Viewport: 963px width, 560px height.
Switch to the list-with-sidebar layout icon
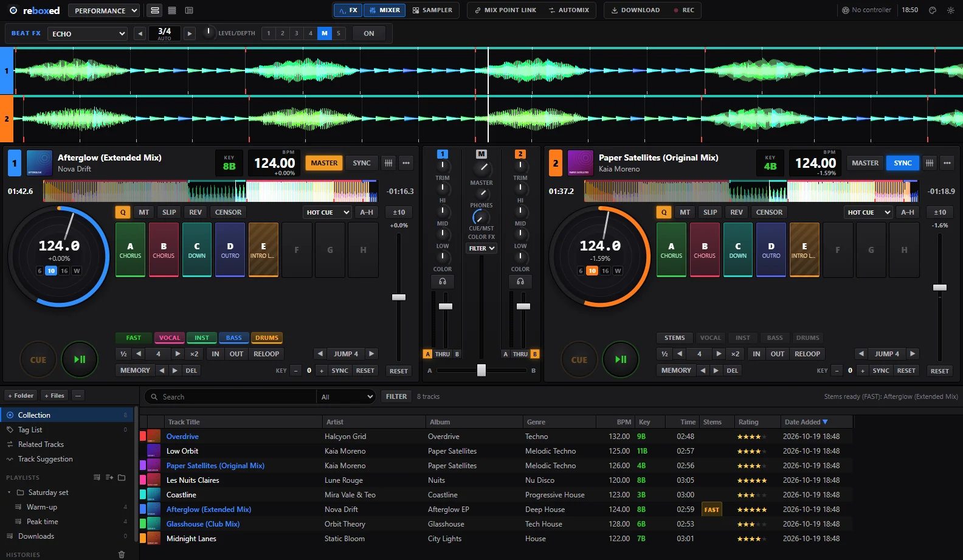[x=189, y=10]
